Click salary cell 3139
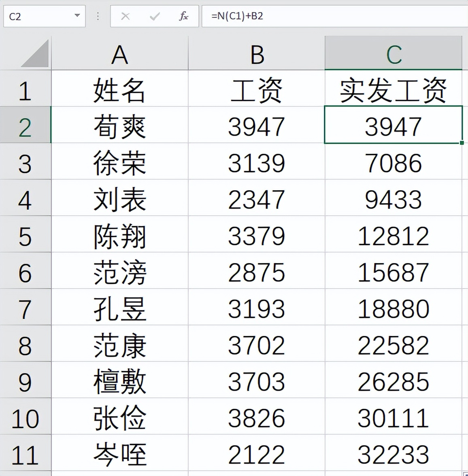The image size is (468, 476). click(x=257, y=161)
